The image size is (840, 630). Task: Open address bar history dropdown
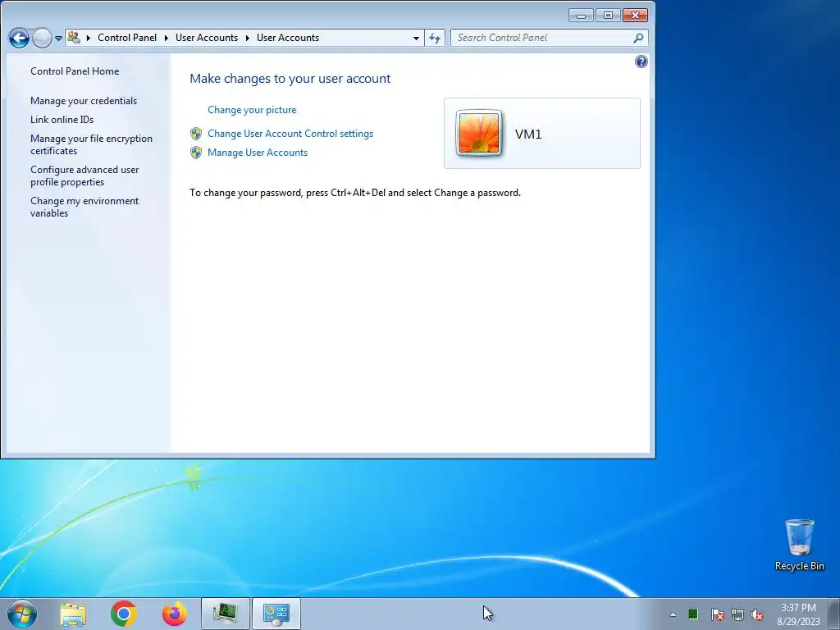coord(416,38)
